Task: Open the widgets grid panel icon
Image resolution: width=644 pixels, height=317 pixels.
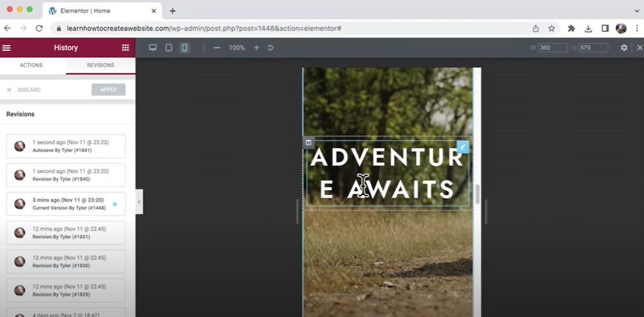Action: tap(125, 48)
